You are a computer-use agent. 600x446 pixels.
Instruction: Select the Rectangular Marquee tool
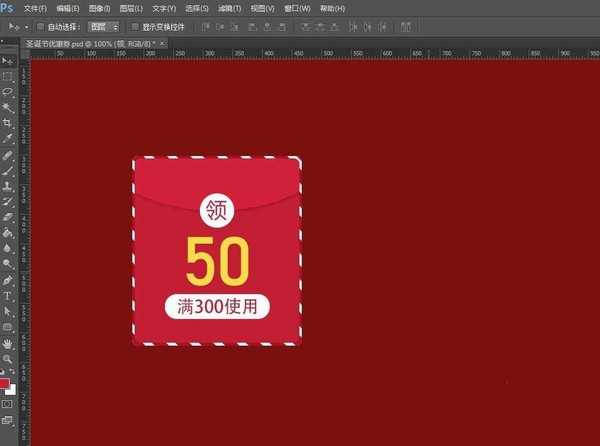[x=7, y=76]
